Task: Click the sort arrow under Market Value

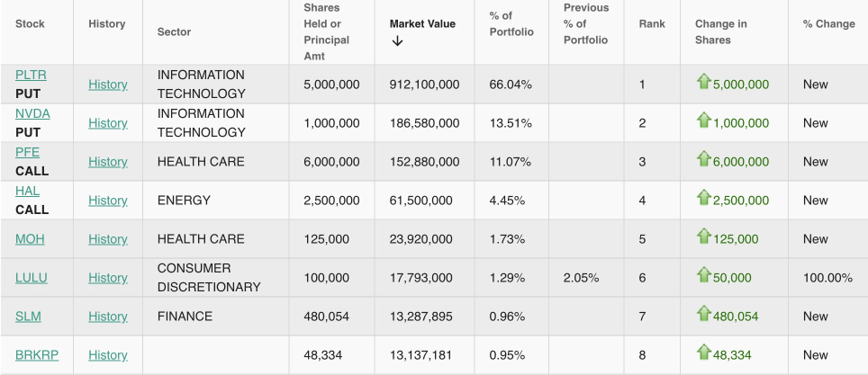Action: click(397, 41)
